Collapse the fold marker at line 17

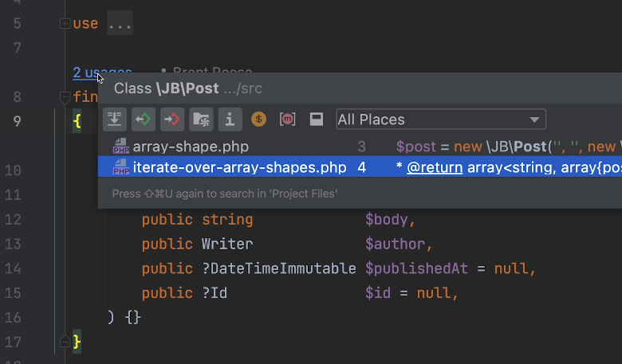tap(65, 342)
